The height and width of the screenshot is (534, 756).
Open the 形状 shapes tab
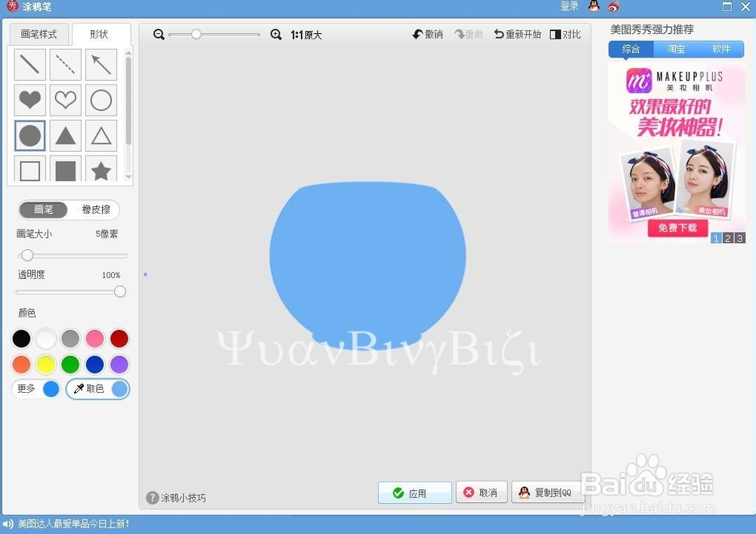coord(101,34)
